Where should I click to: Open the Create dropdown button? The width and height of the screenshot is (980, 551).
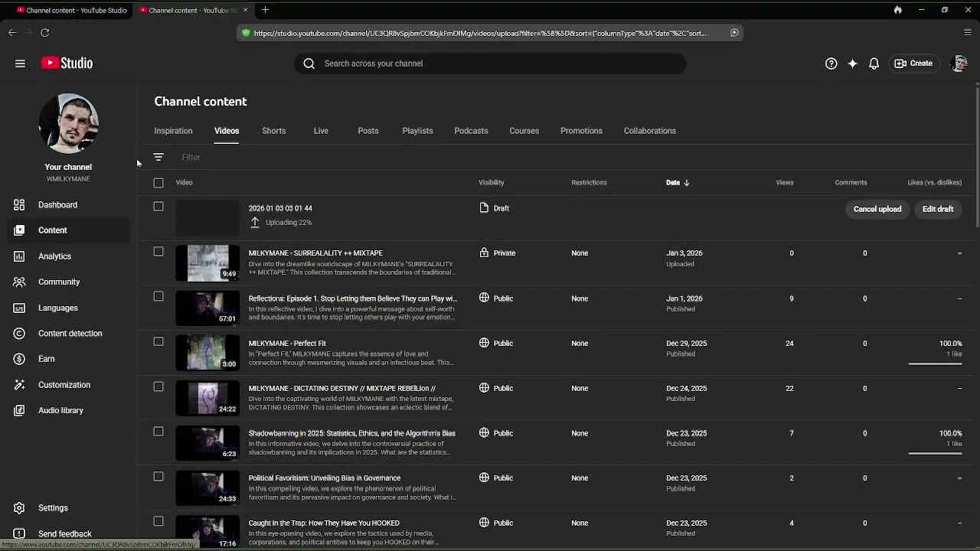(913, 64)
